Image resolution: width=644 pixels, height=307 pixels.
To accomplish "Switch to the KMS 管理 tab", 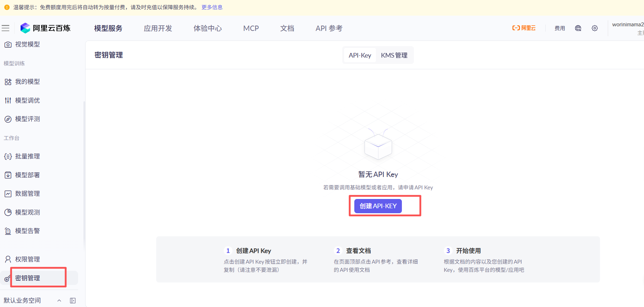I will point(394,55).
